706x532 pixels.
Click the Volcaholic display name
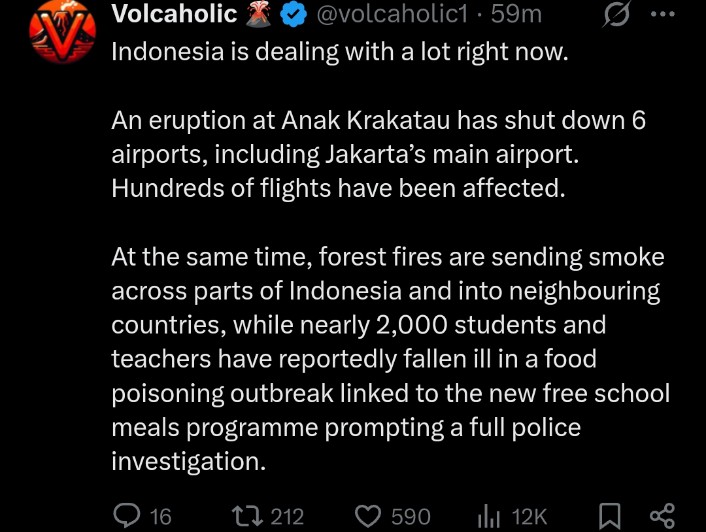pyautogui.click(x=174, y=13)
